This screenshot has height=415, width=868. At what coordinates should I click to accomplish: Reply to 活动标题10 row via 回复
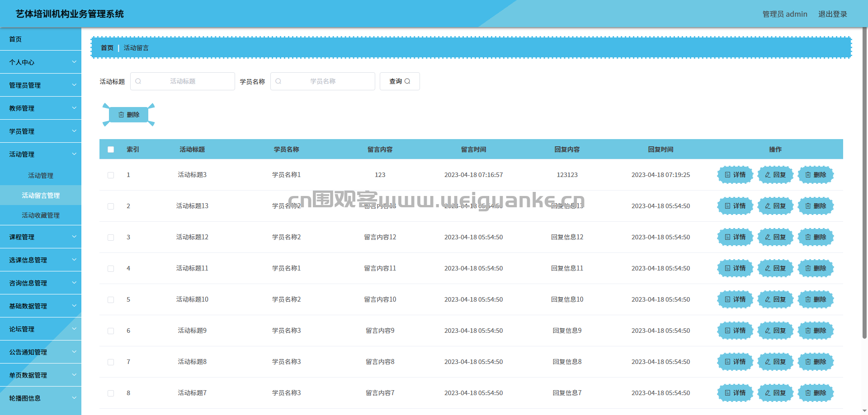tap(775, 299)
